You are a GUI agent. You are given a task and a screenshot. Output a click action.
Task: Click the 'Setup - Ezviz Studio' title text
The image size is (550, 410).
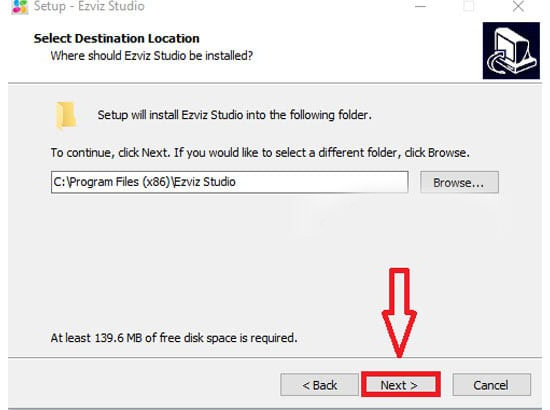(89, 6)
